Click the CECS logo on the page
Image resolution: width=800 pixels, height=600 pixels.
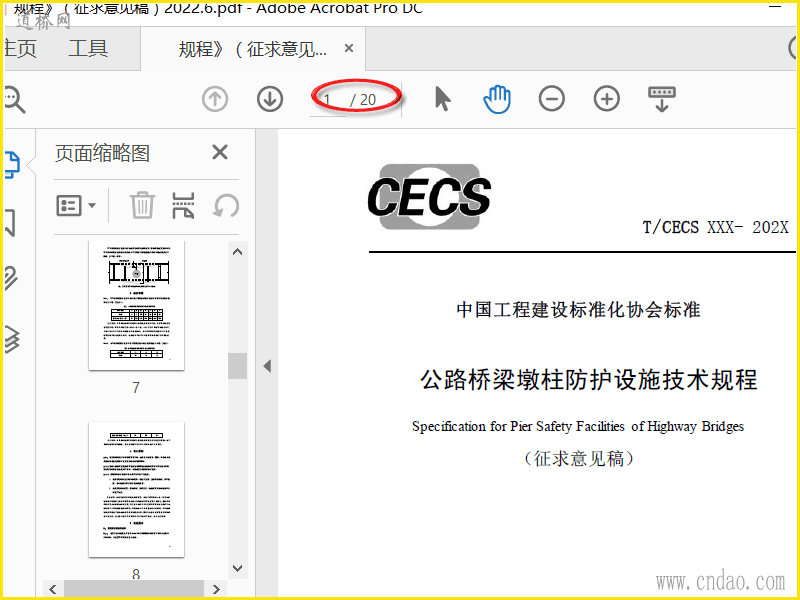pyautogui.click(x=429, y=196)
